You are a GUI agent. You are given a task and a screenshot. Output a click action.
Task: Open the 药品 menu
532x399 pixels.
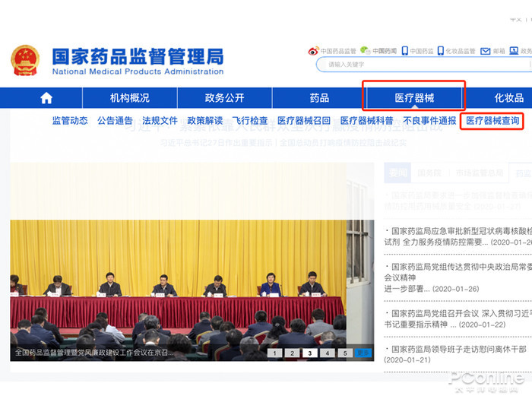(x=319, y=98)
